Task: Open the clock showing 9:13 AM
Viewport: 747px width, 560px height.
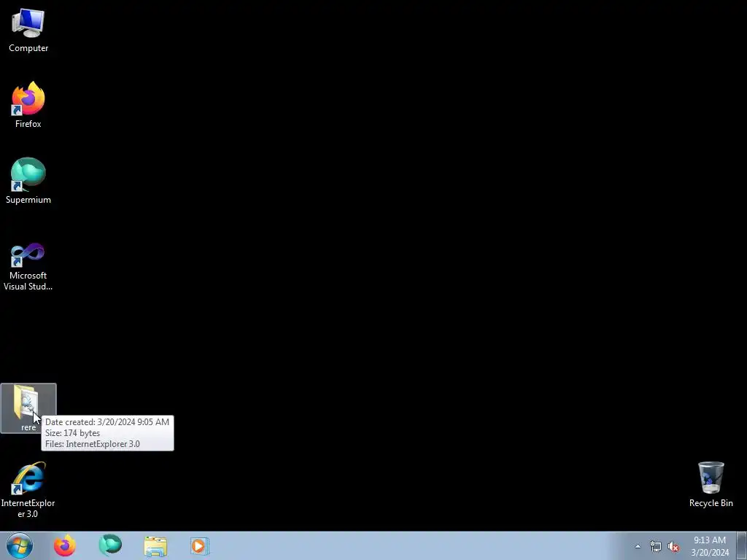Action: [710, 546]
